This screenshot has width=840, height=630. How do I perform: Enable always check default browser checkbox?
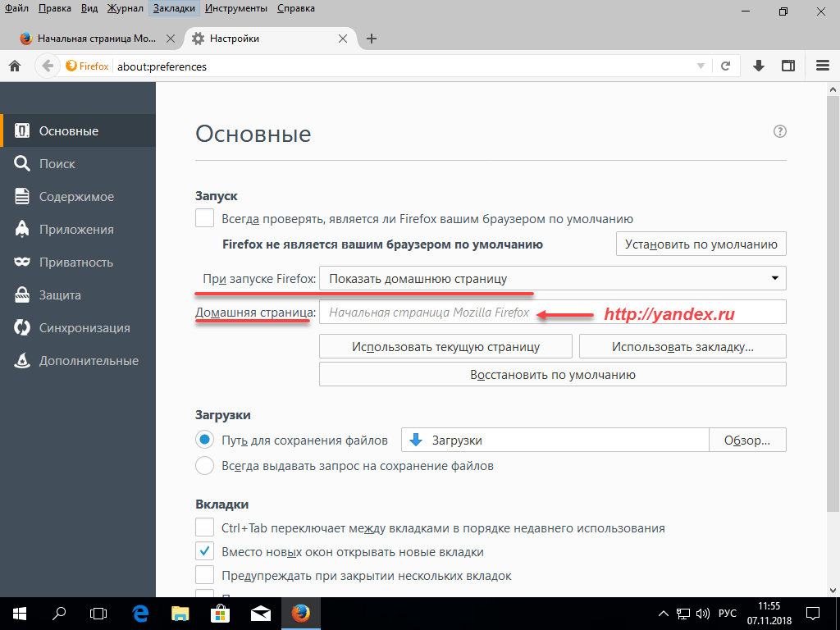pos(204,219)
